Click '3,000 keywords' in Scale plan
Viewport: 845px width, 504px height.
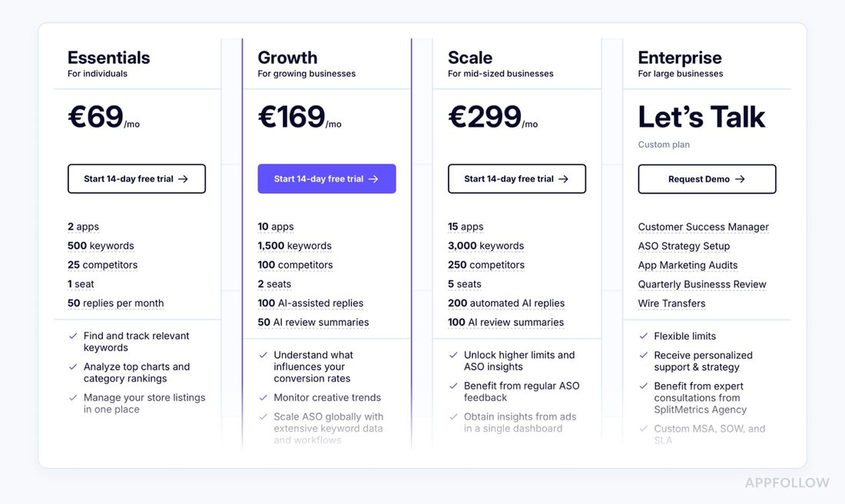pos(485,246)
